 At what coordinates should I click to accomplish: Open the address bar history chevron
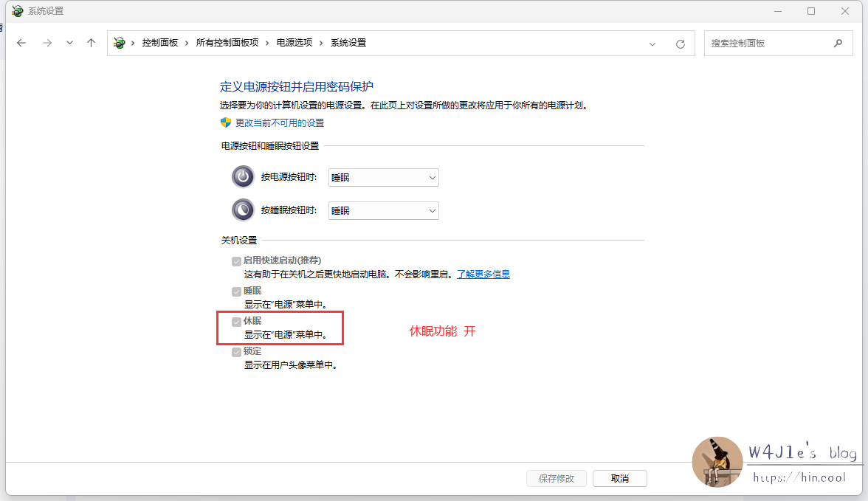pyautogui.click(x=652, y=43)
